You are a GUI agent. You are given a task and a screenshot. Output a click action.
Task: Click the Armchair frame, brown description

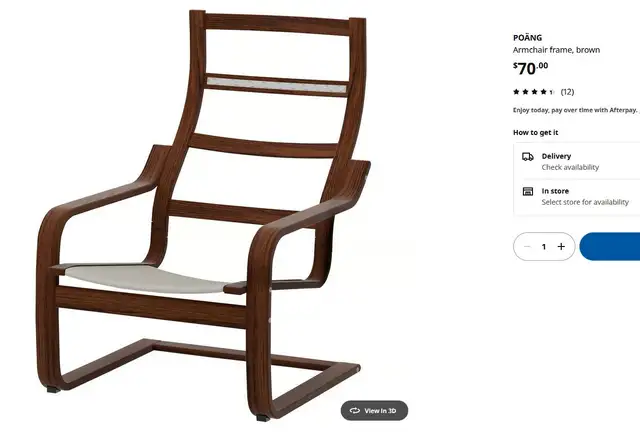pos(556,50)
